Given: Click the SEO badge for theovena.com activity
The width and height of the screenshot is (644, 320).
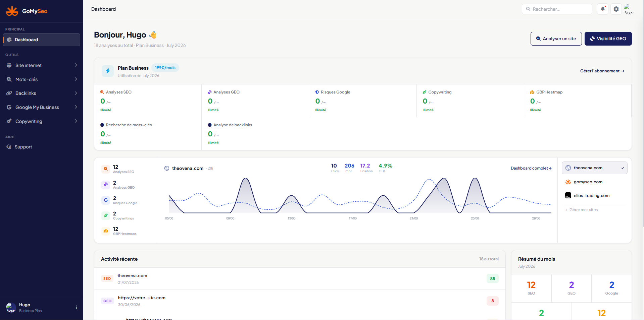Looking at the screenshot, I should click(x=107, y=278).
